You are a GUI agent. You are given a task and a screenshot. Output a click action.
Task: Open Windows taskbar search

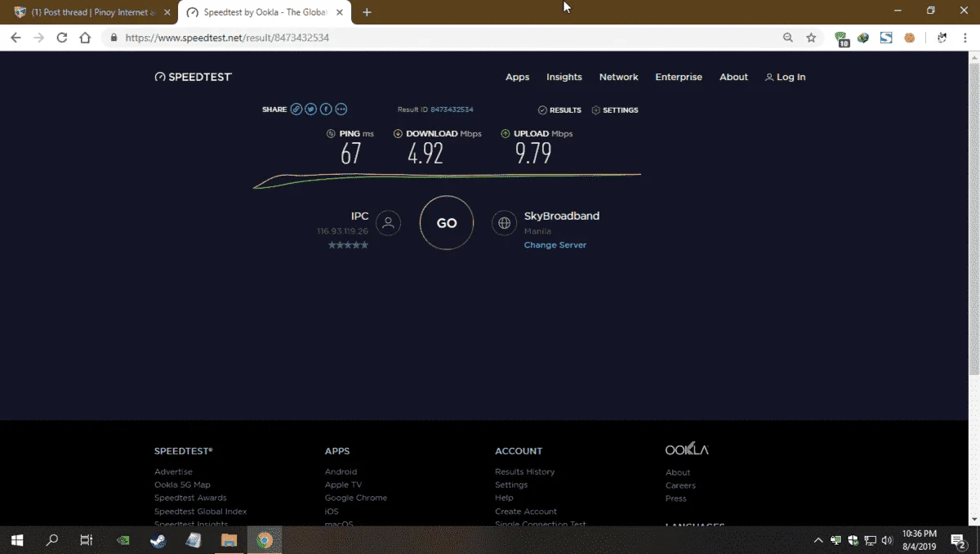click(52, 540)
